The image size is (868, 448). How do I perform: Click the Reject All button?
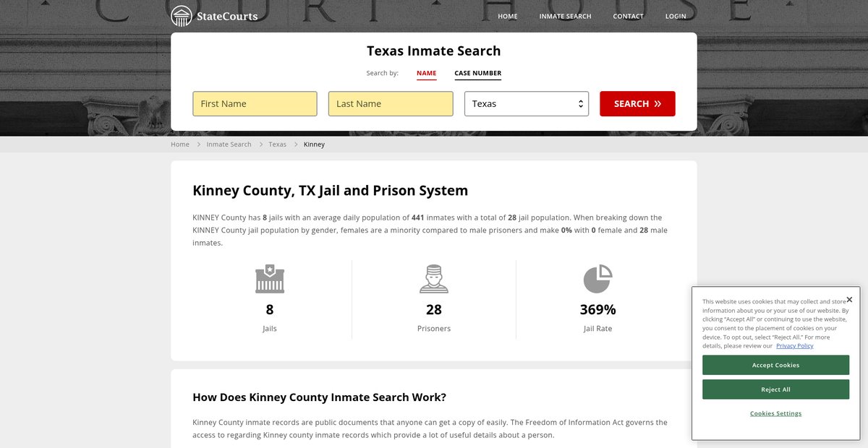775,389
